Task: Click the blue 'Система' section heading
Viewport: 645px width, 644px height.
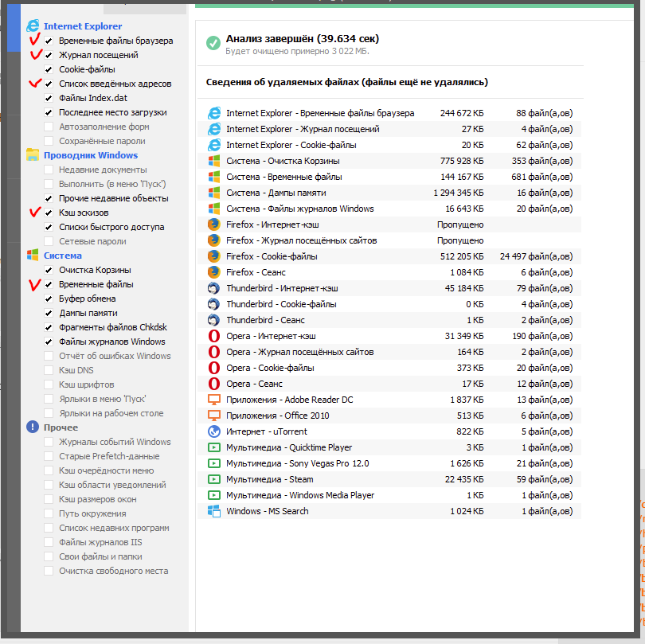Action: click(x=63, y=256)
